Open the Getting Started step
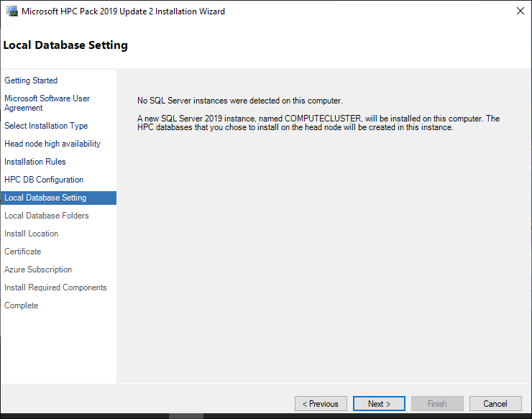The width and height of the screenshot is (532, 419). (31, 80)
